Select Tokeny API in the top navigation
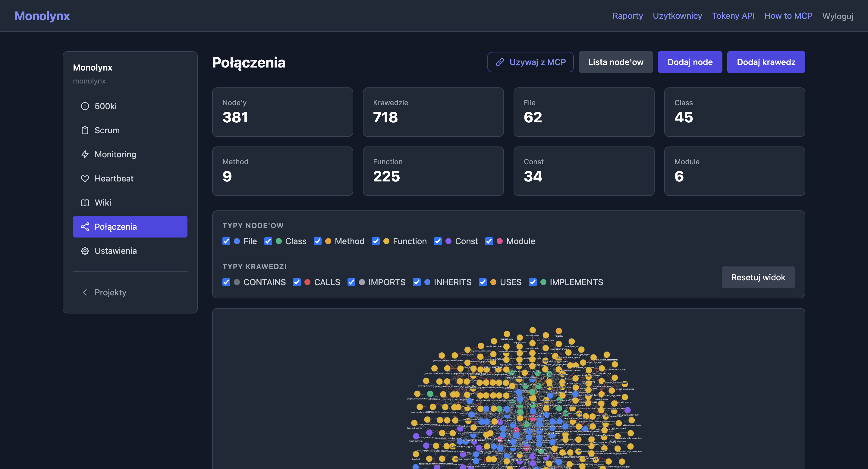This screenshot has width=868, height=469. click(733, 16)
